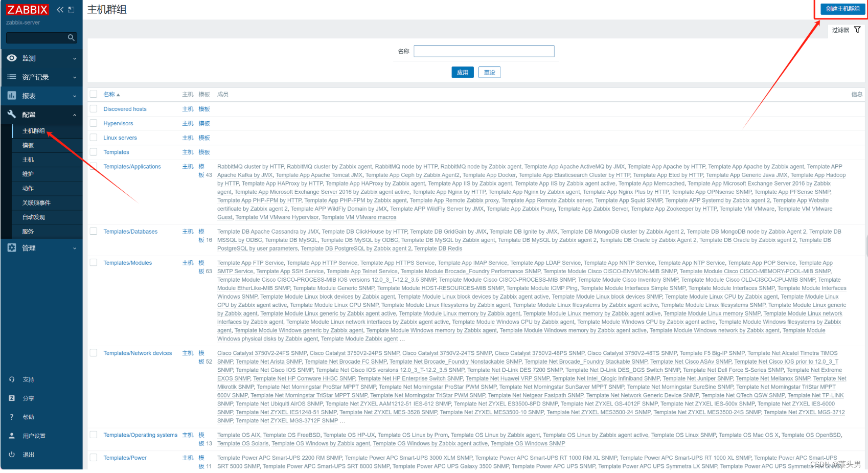Open 主机群组 submenu item
The image size is (868, 473).
(x=34, y=131)
